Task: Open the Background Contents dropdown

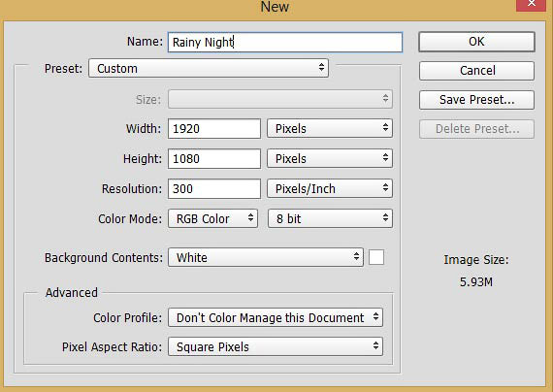Action: coord(266,257)
